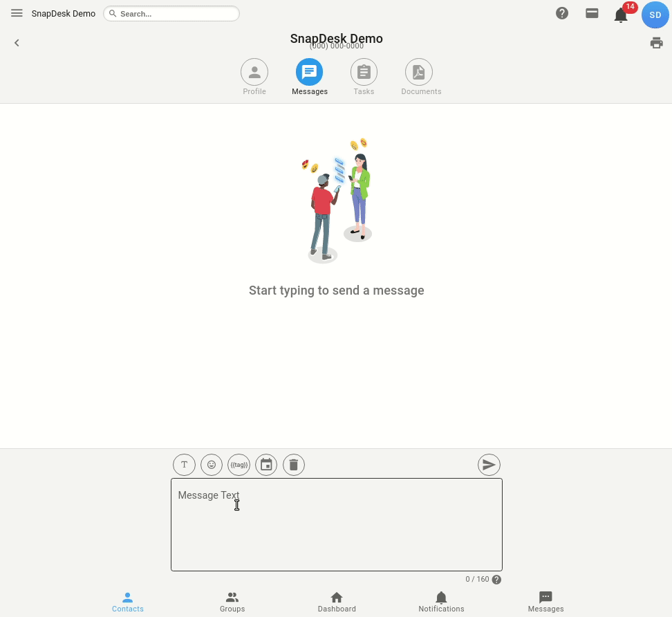This screenshot has height=617, width=672.
Task: Click the print icon
Action: (656, 43)
